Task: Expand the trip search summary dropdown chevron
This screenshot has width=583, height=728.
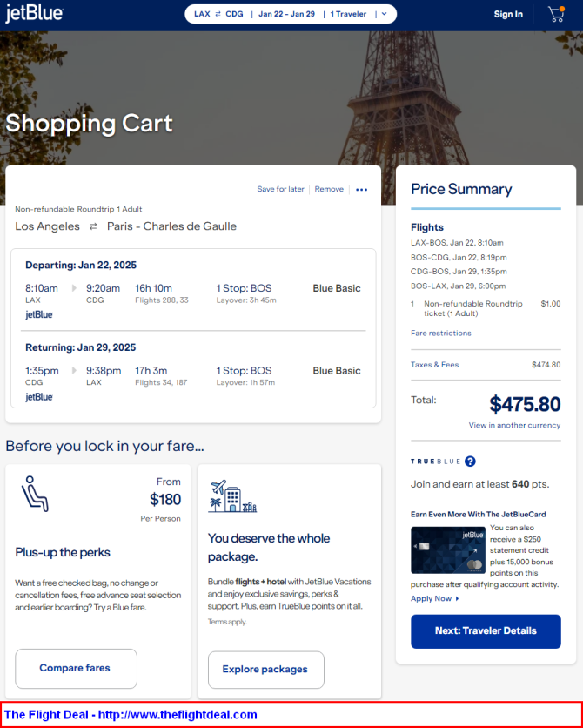Action: pyautogui.click(x=384, y=14)
